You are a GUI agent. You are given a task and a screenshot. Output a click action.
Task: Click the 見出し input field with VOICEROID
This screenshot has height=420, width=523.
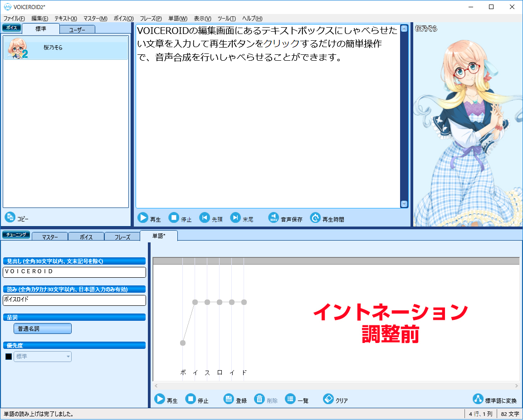click(x=74, y=272)
